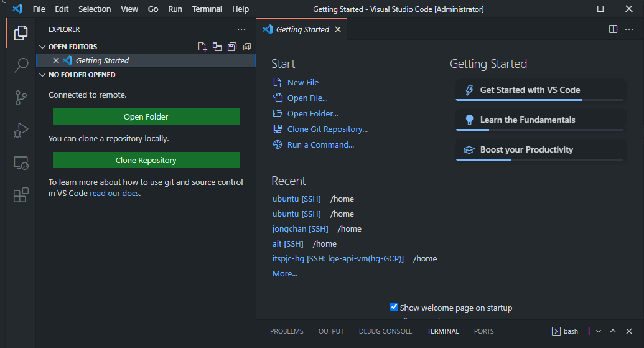Select the Terminal panel tab
The height and width of the screenshot is (348, 644).
pos(443,331)
